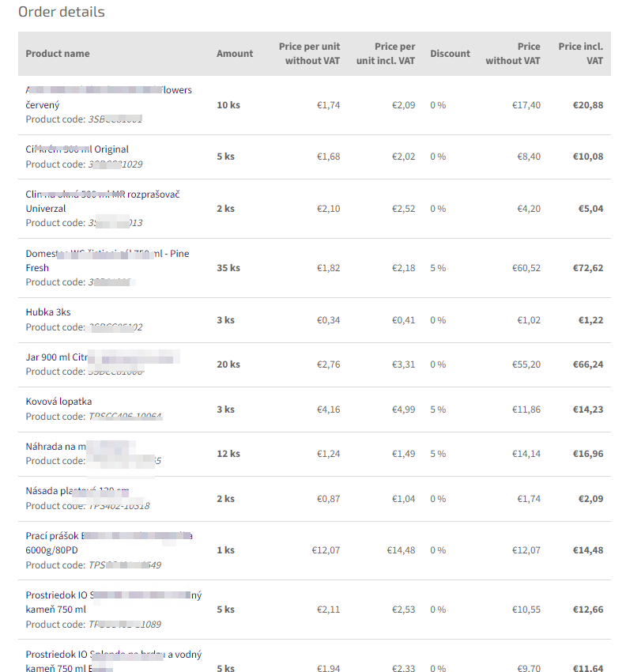Image resolution: width=626 pixels, height=672 pixels.
Task: Click the €10,55 price without VAT
Action: pyautogui.click(x=526, y=610)
